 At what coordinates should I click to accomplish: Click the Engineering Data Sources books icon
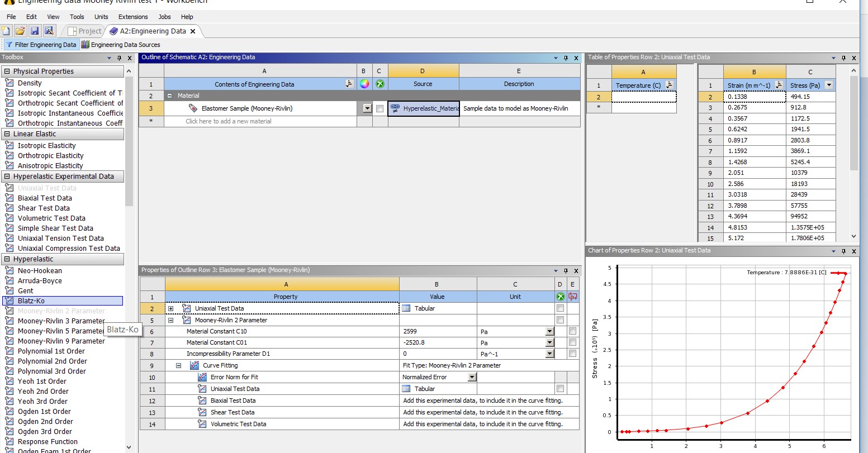(x=85, y=45)
